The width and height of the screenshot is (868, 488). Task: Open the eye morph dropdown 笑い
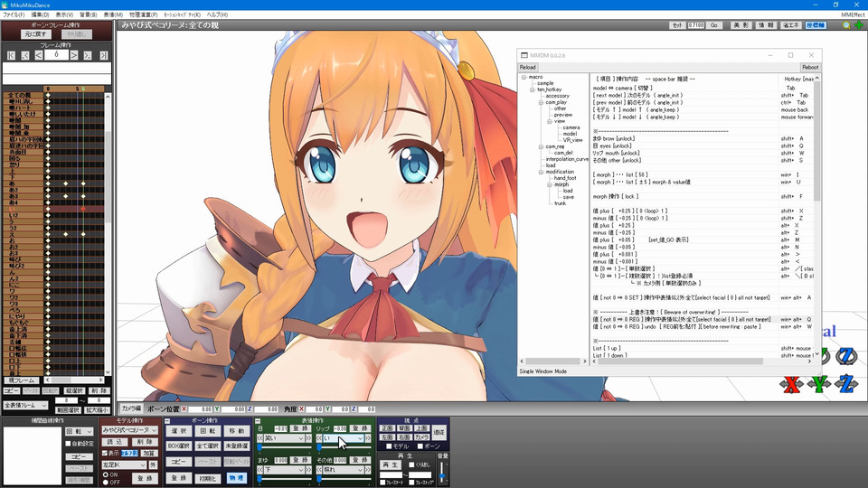(x=284, y=438)
